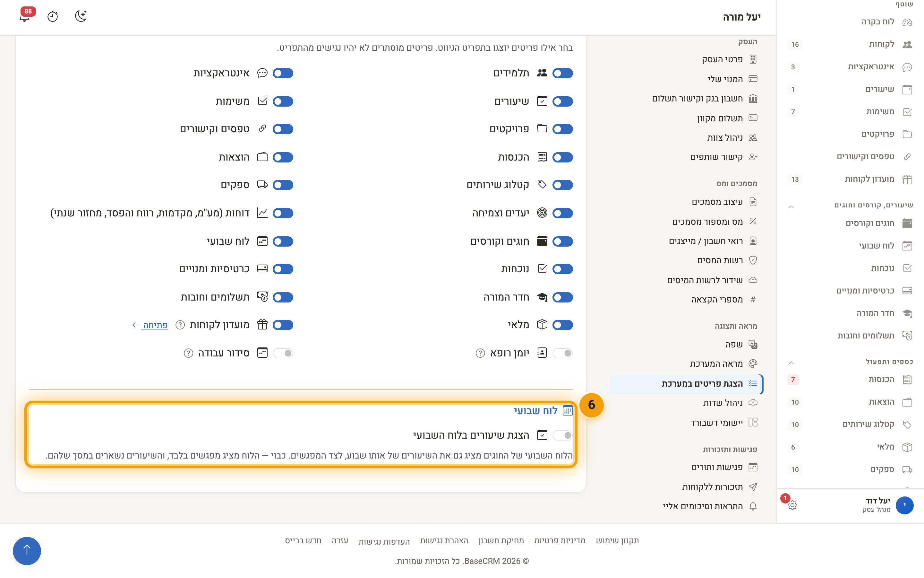Click the יעל דוד user avatar
Image resolution: width=924 pixels, height=578 pixels.
pyautogui.click(x=904, y=505)
